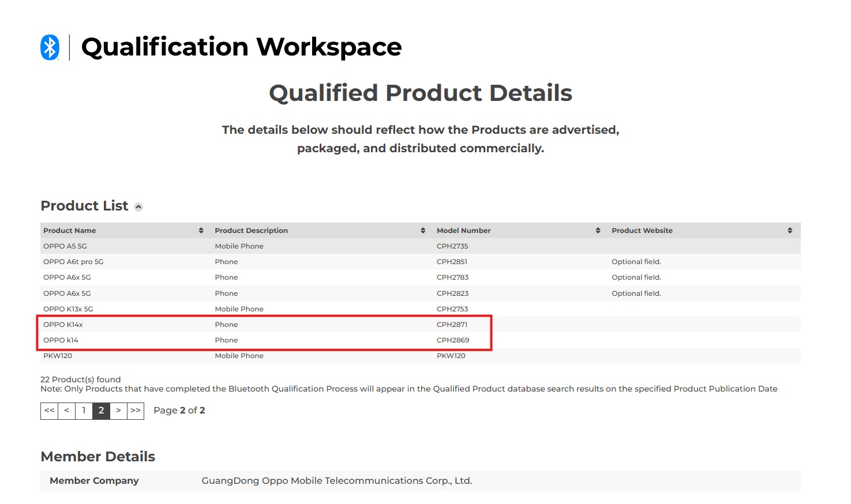Sort the Model Number column

598,230
